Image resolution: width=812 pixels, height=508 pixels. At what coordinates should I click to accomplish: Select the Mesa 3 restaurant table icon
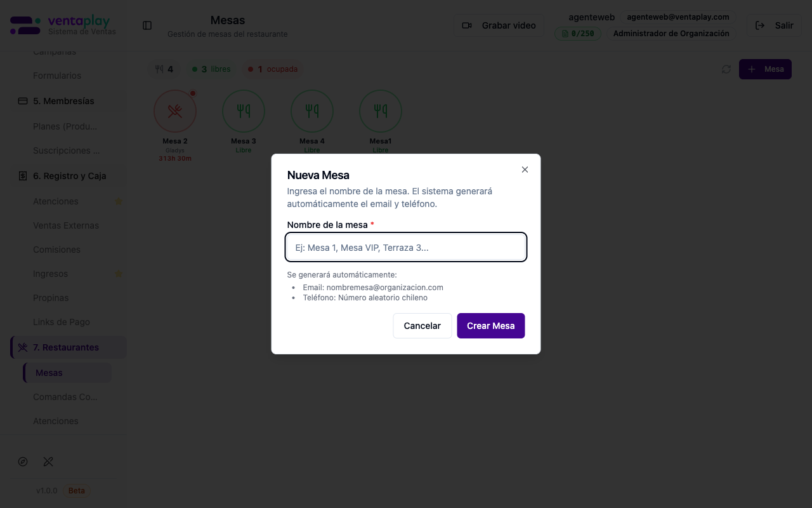pos(243,110)
